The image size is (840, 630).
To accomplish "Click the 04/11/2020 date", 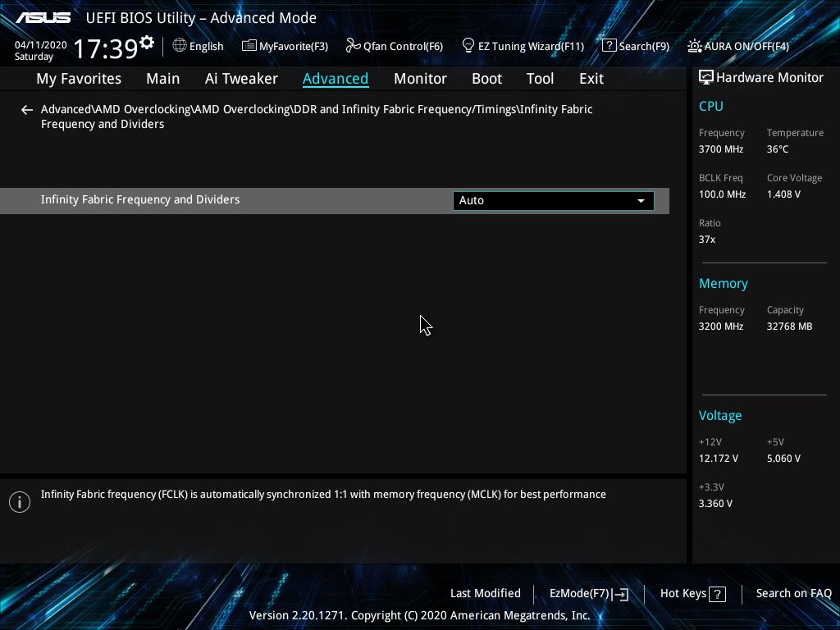I will coord(41,45).
